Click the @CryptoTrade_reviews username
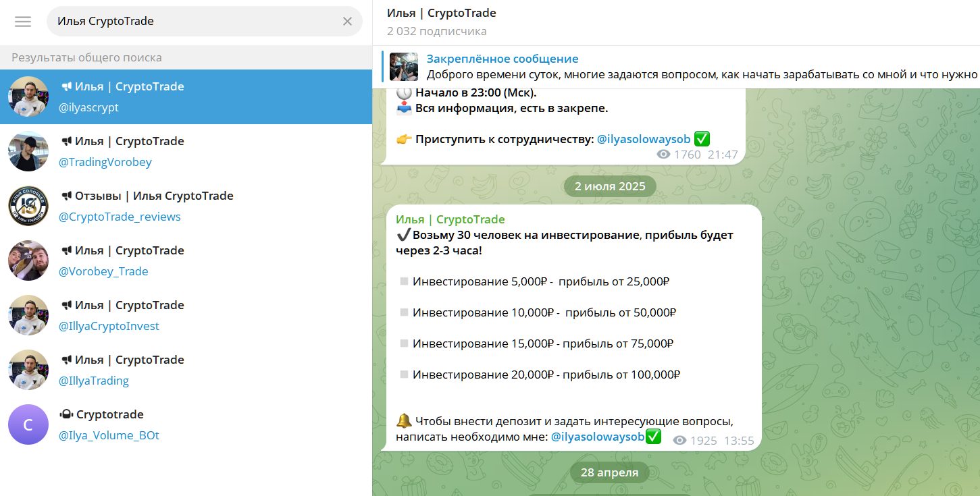Image resolution: width=980 pixels, height=496 pixels. click(x=120, y=217)
